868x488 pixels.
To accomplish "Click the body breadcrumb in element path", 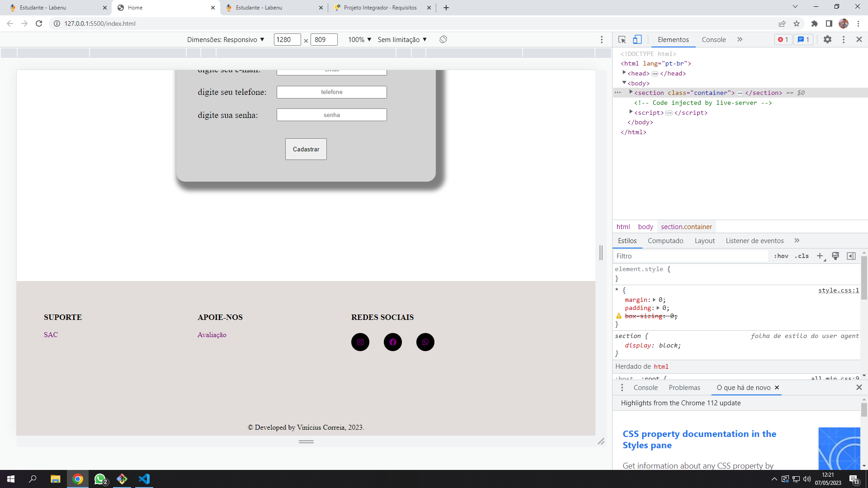I will [x=645, y=226].
